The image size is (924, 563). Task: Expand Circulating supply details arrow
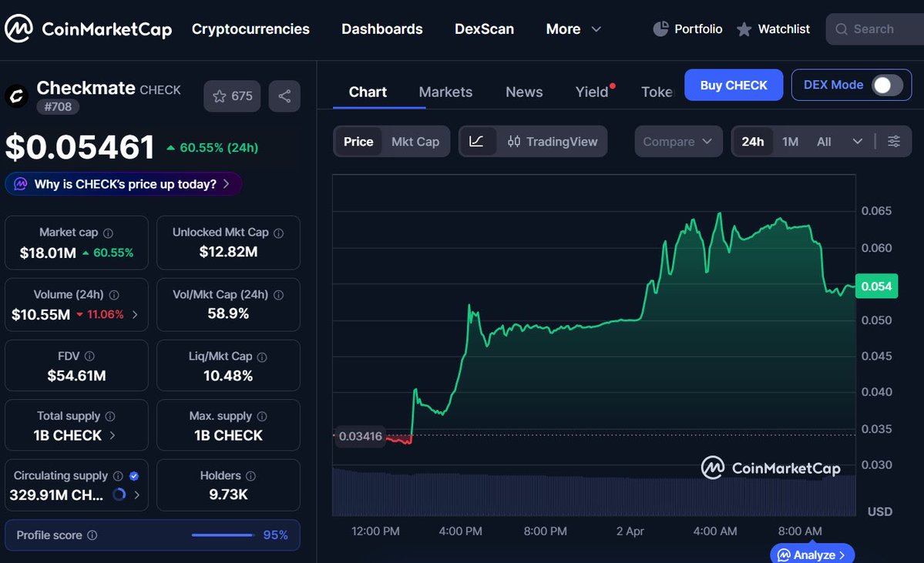pos(136,494)
